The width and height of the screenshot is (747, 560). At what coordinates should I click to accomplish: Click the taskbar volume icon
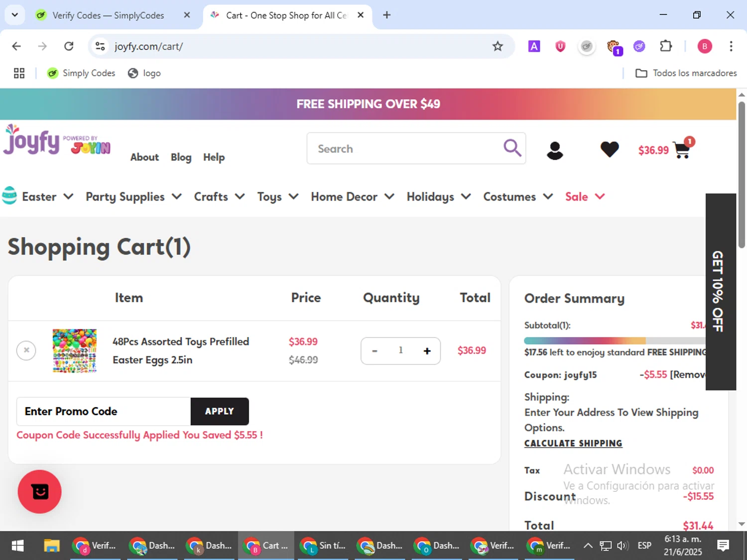point(622,546)
